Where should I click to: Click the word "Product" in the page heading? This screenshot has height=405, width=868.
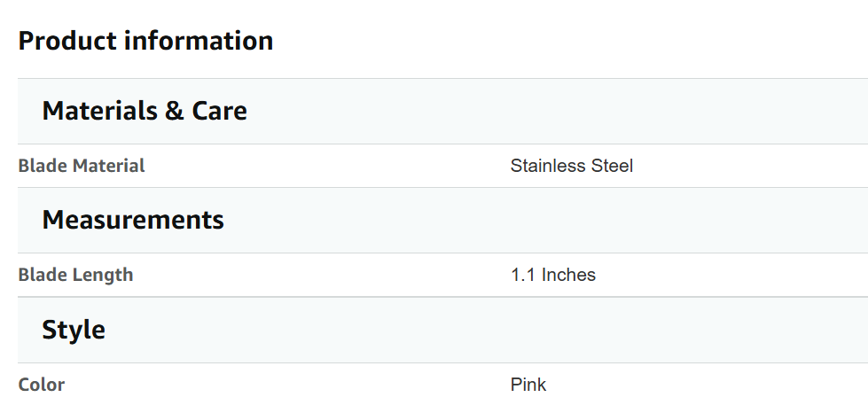click(67, 41)
